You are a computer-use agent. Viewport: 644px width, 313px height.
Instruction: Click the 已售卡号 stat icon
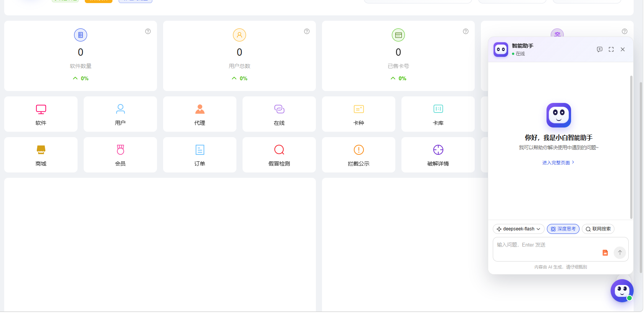click(398, 35)
